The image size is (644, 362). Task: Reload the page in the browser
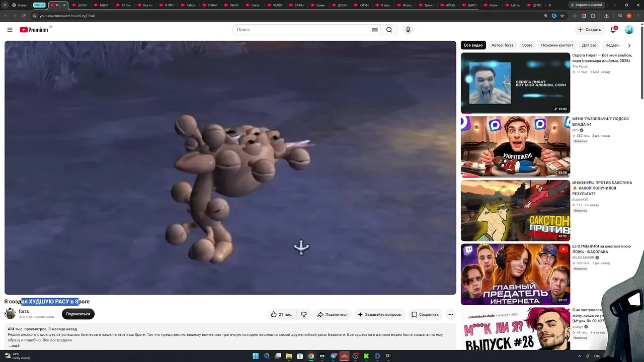(24, 16)
